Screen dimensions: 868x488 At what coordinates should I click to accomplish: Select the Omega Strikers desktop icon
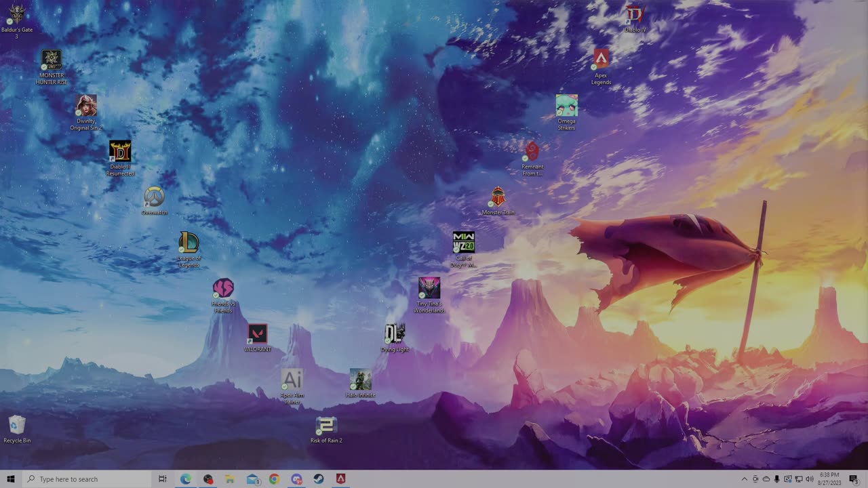pyautogui.click(x=566, y=113)
